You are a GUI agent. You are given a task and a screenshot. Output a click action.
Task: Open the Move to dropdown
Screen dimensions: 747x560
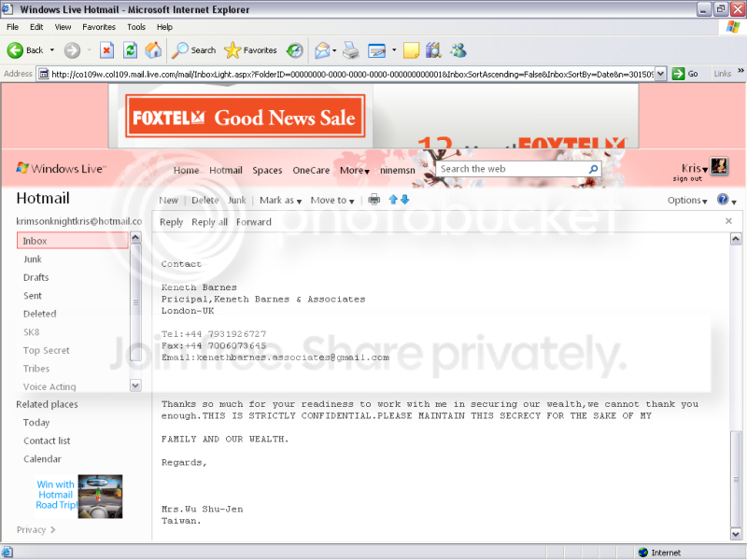tap(332, 201)
